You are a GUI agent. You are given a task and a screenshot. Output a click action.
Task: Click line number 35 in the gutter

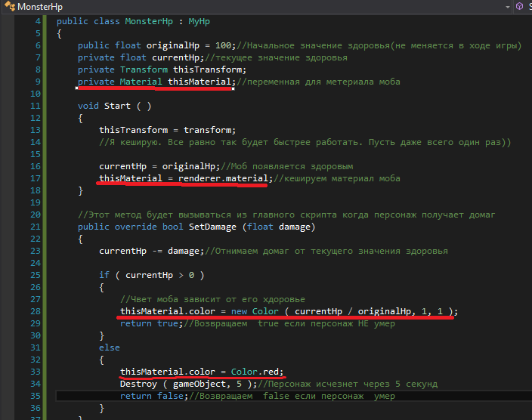pos(36,396)
